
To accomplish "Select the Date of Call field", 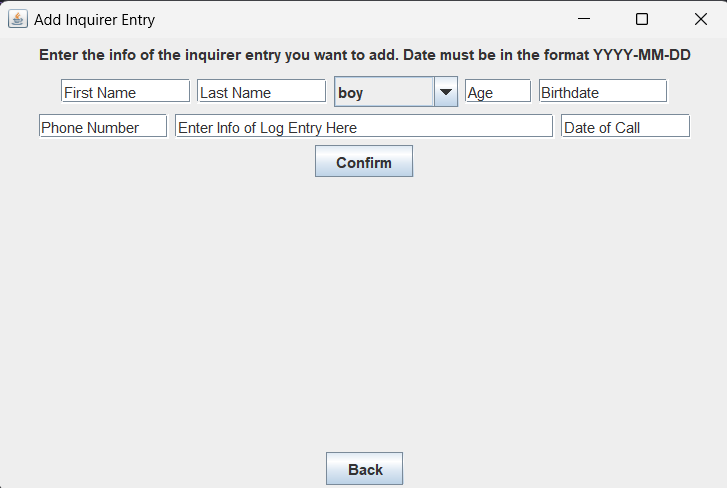I will [625, 127].
